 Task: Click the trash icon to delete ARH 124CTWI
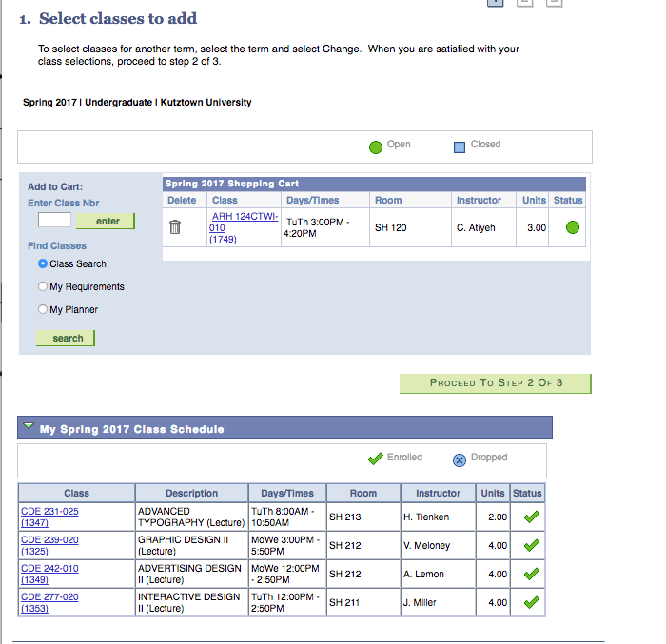(x=174, y=227)
